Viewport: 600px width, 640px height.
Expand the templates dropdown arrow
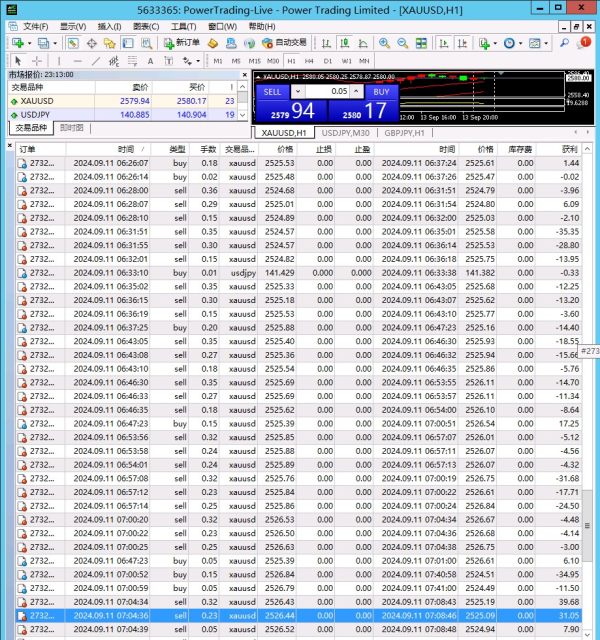(546, 43)
